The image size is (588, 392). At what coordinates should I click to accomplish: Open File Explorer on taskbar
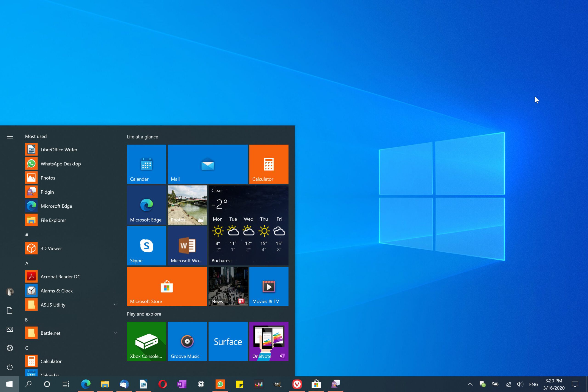[x=105, y=384]
